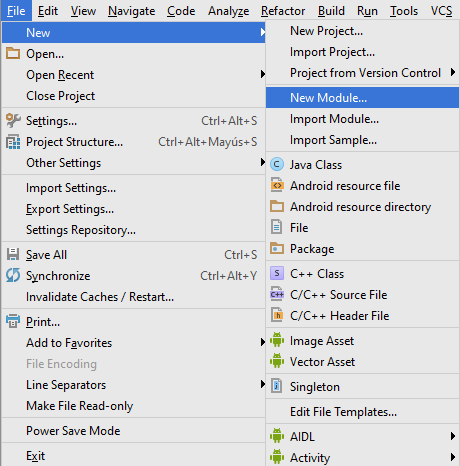Screen dimensions: 460x466
Task: Click the C/C++ Header File icon
Action: point(277,315)
